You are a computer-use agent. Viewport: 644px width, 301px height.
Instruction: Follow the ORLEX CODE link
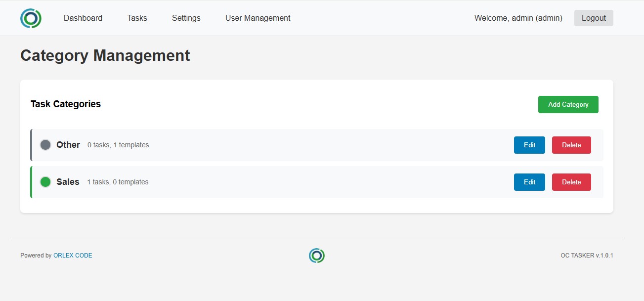(x=73, y=256)
